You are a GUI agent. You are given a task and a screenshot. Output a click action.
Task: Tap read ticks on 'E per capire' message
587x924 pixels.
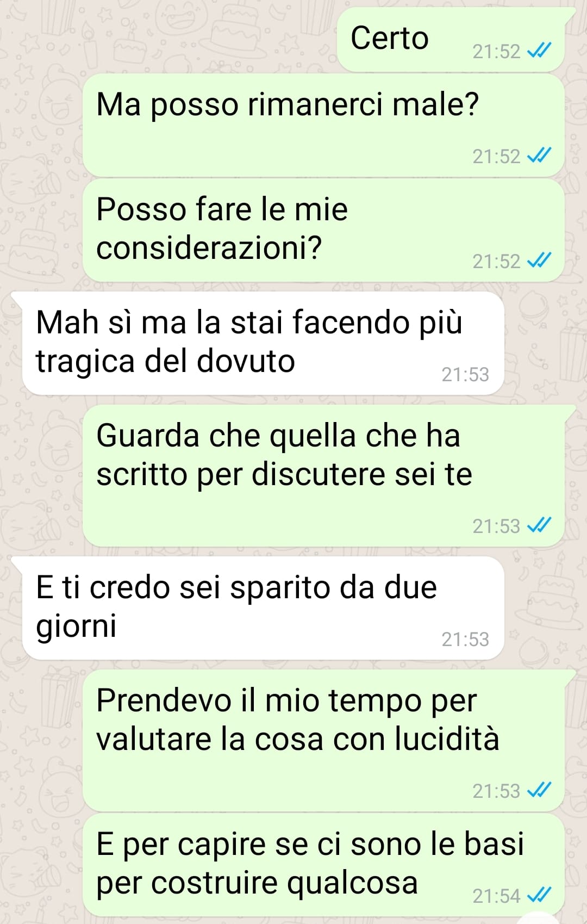[x=540, y=896]
